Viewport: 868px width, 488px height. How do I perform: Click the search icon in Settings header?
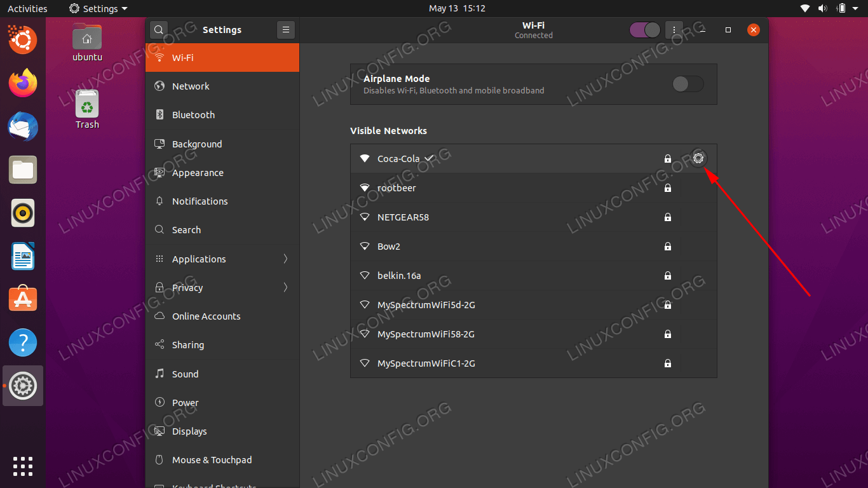coord(158,30)
